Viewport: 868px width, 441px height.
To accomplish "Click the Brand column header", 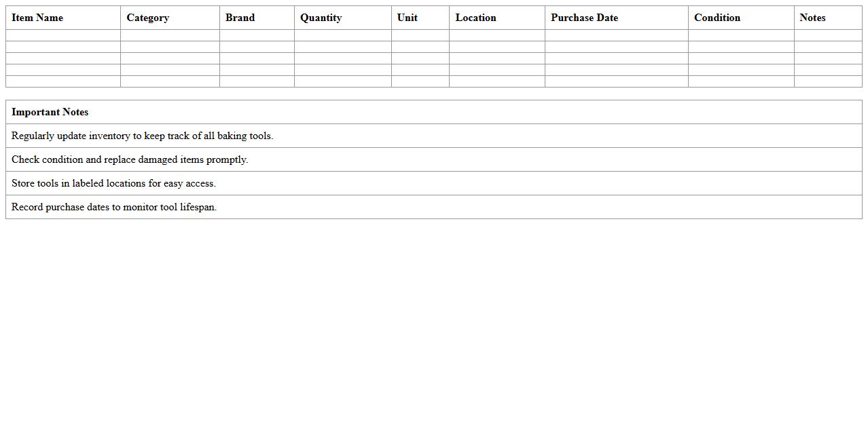I will coord(240,18).
